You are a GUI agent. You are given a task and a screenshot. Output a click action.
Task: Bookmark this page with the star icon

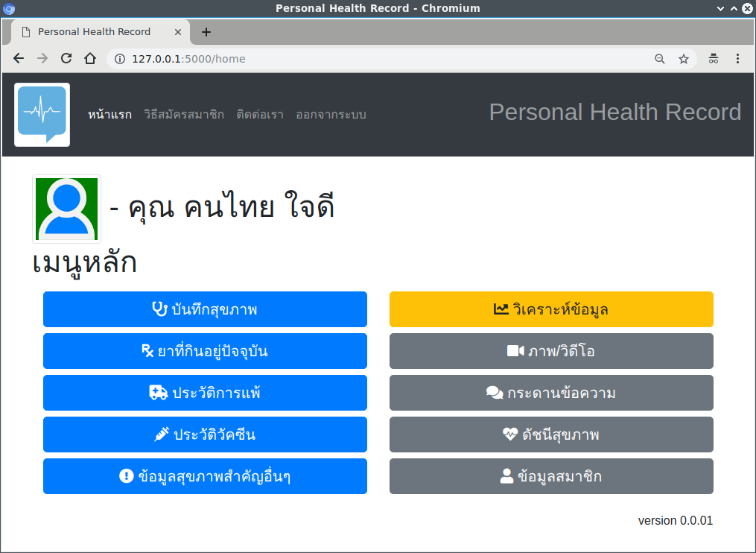tap(684, 59)
